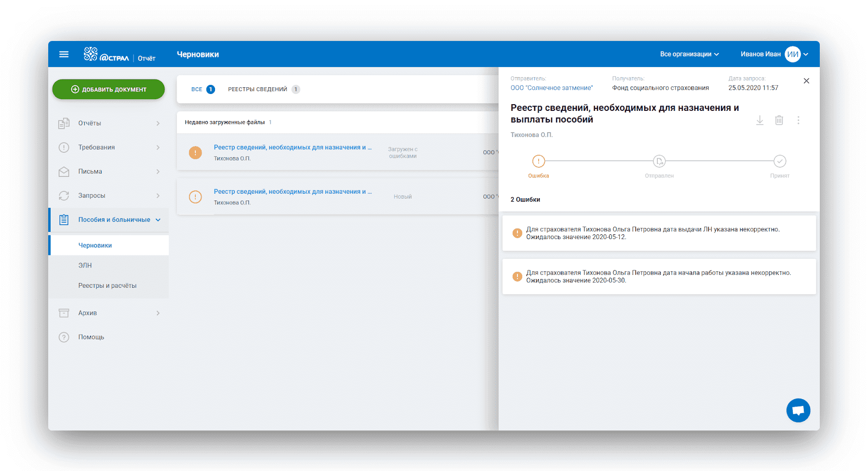Viewport: 868px width, 471px height.
Task: Click the Загружен с ошибками status
Action: (403, 152)
